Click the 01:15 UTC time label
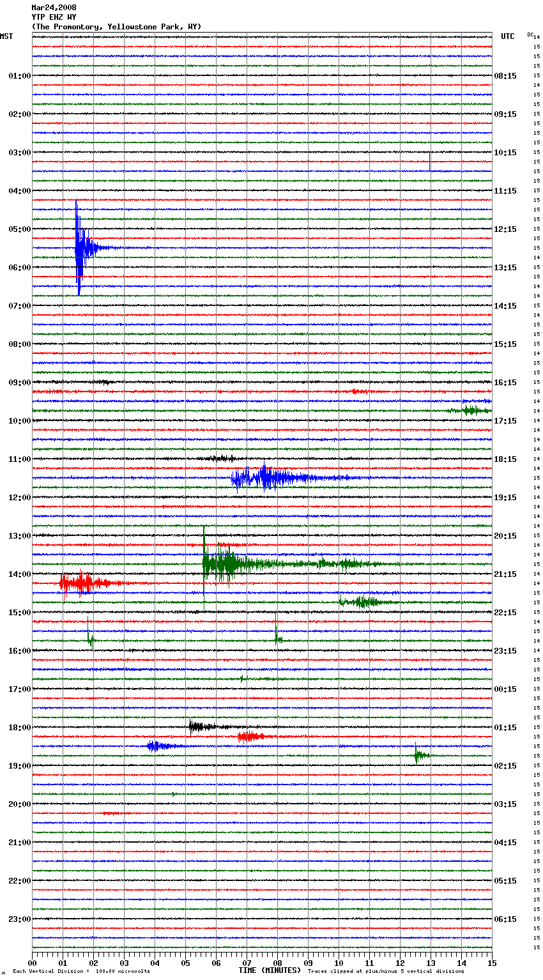This screenshot has height=980, width=543. 505,728
